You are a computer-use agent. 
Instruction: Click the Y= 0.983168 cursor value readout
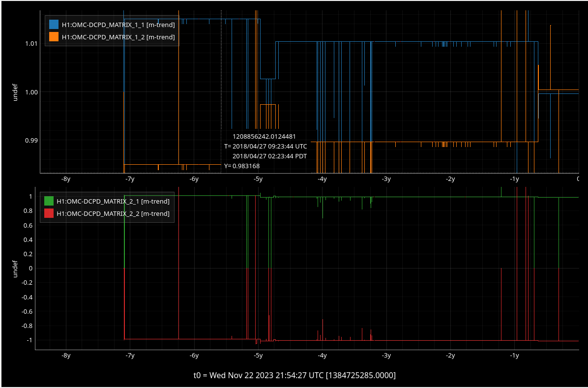[242, 166]
